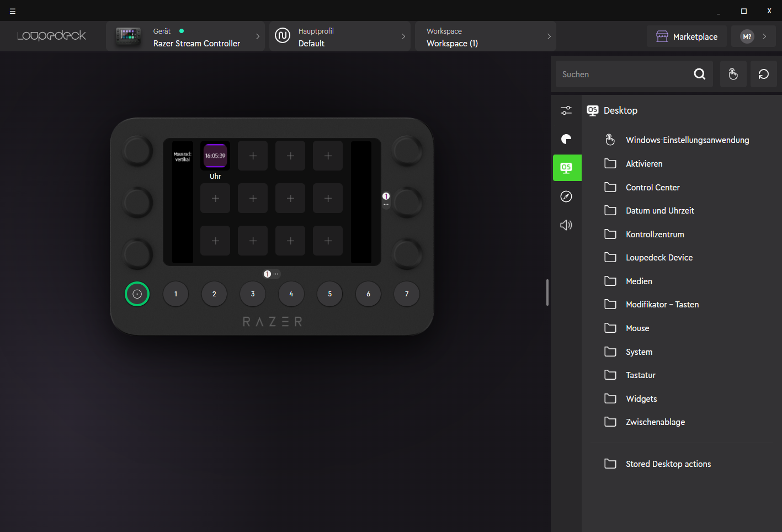Select round device button 2

[214, 294]
